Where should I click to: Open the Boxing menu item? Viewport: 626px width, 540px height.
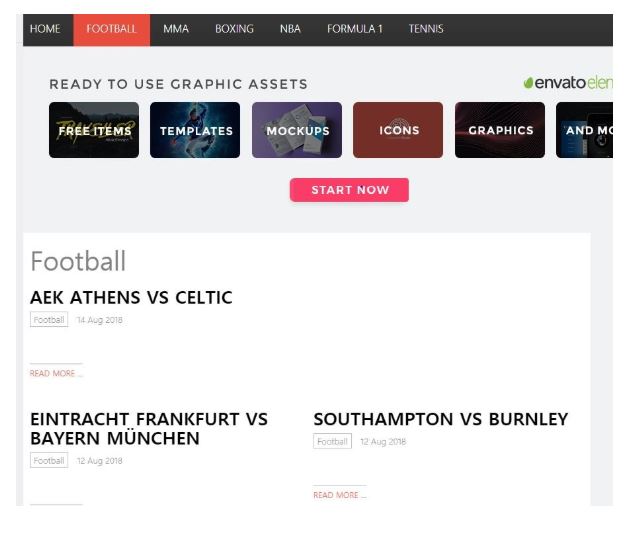pos(234,29)
